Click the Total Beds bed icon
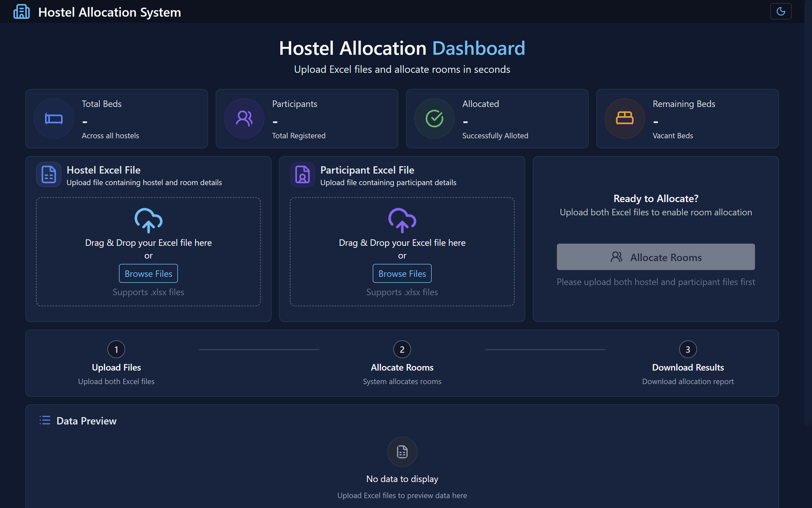 click(x=54, y=119)
